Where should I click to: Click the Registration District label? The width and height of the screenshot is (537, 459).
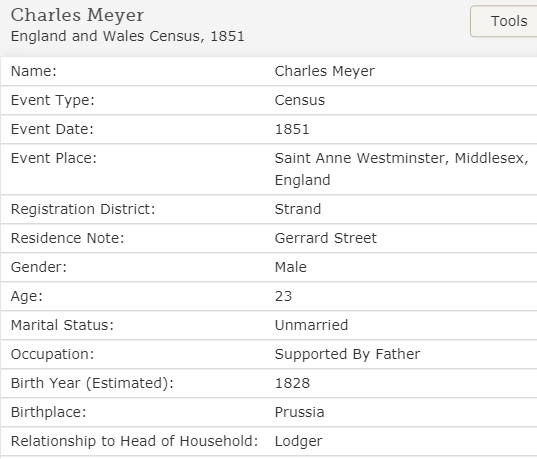[x=83, y=209]
